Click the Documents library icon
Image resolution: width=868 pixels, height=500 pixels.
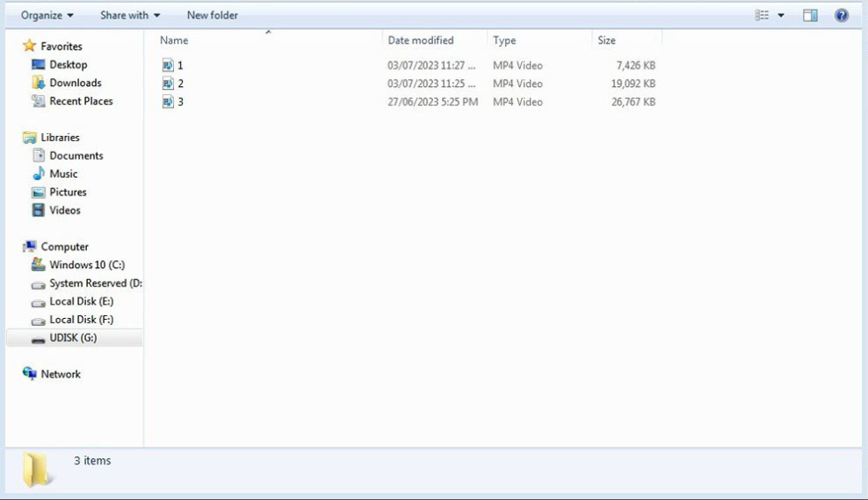pos(38,155)
